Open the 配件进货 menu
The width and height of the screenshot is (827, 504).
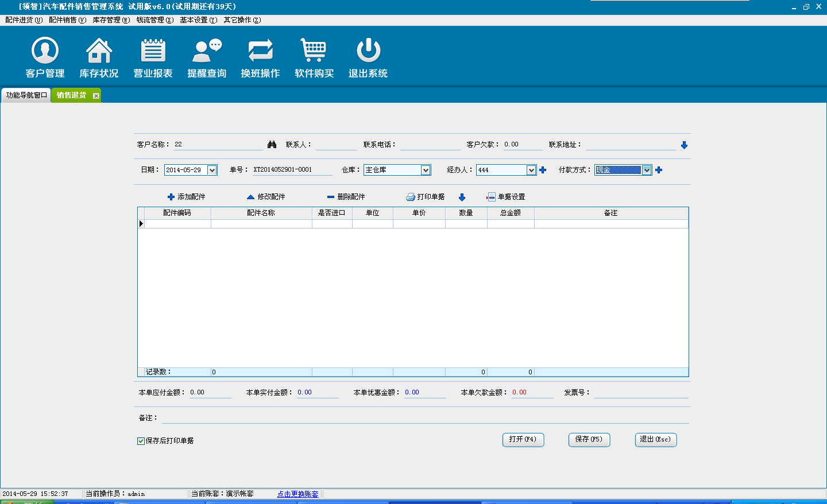pos(24,20)
